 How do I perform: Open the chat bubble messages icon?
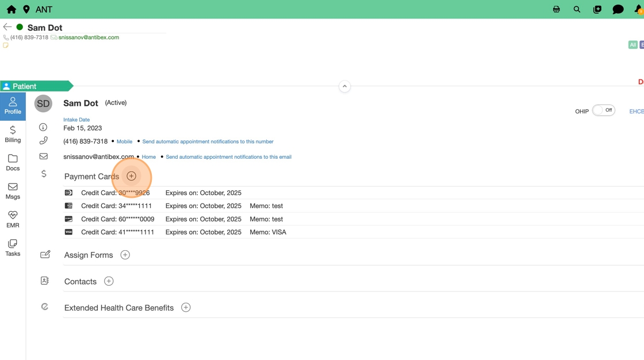(x=618, y=9)
